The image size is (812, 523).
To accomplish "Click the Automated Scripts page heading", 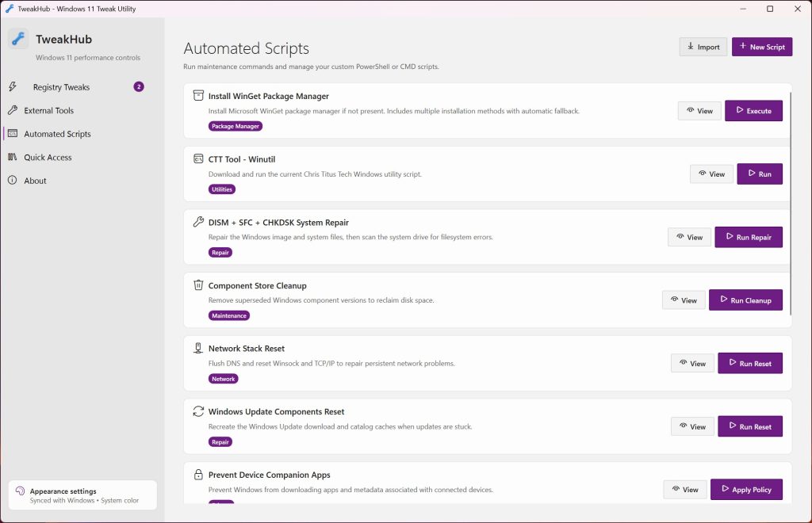I will point(246,48).
